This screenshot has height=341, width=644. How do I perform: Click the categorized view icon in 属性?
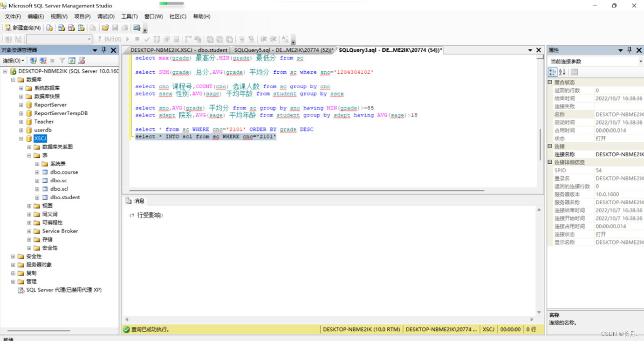[552, 72]
